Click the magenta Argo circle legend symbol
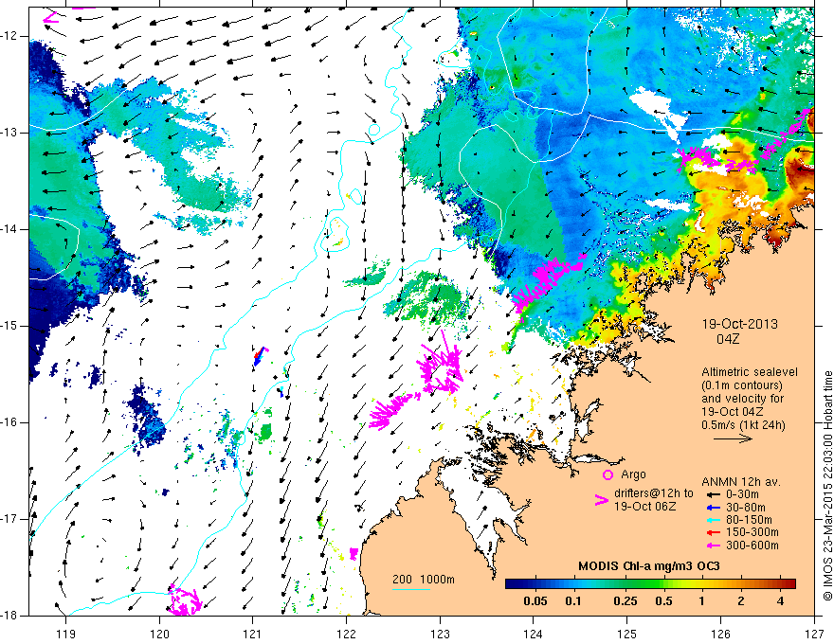The image size is (834, 644). (607, 474)
